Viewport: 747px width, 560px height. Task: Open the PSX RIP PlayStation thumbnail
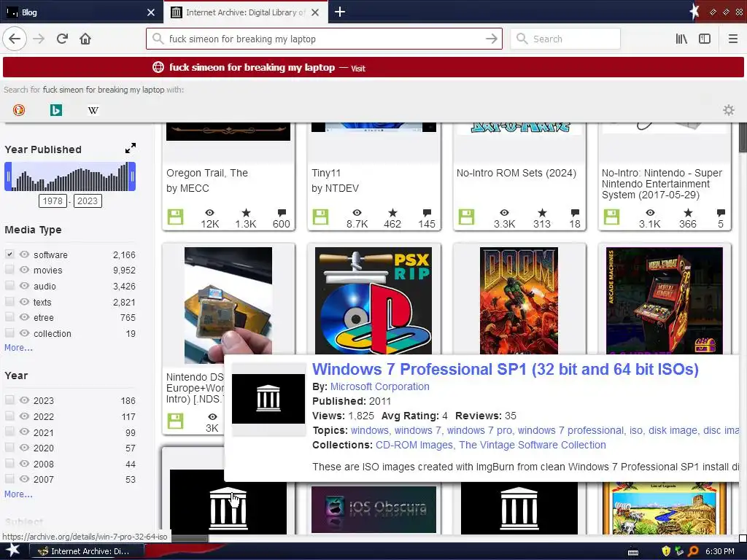pyautogui.click(x=373, y=300)
